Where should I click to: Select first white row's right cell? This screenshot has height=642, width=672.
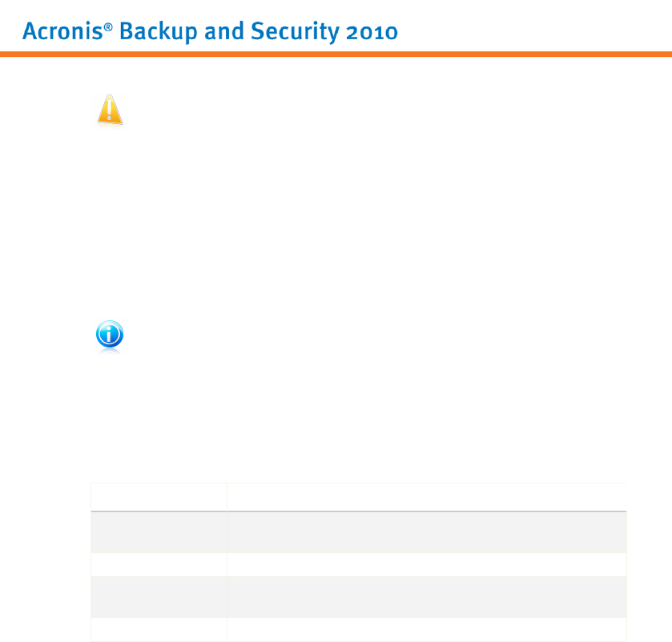click(x=427, y=564)
